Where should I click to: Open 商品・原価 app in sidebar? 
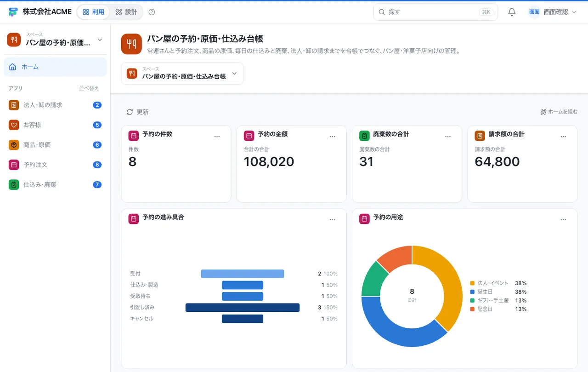(55, 145)
